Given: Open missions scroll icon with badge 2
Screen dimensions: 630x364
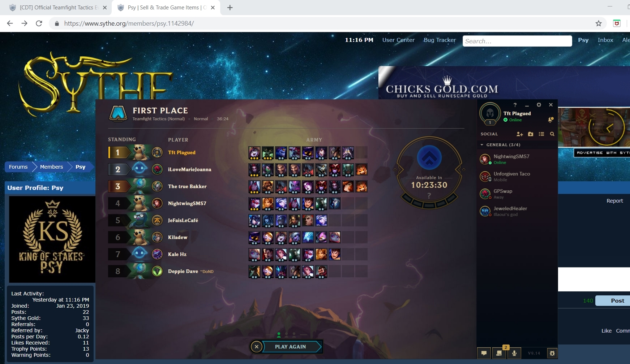Looking at the screenshot, I should pyautogui.click(x=499, y=353).
